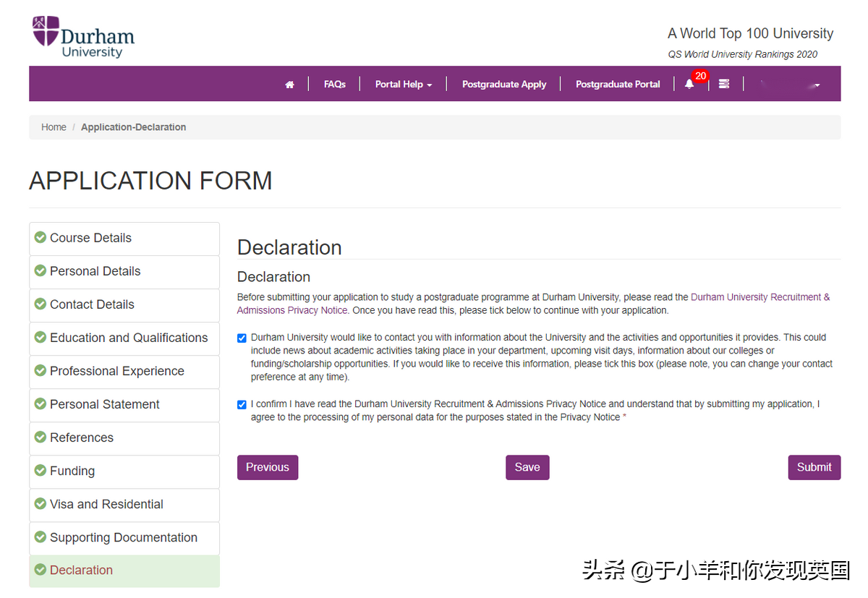Go back with the Previous button
The height and width of the screenshot is (598, 868).
[267, 467]
